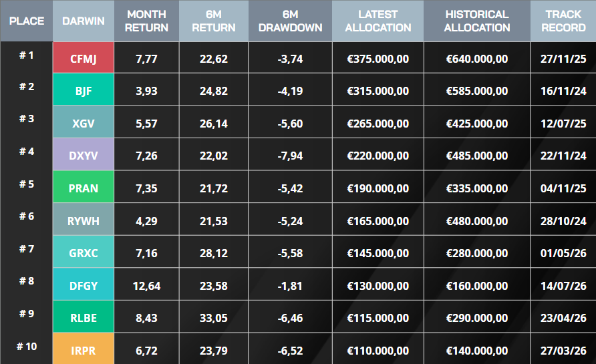The height and width of the screenshot is (364, 596).
Task: Click historical allocation €485.000,00
Action: pos(476,156)
